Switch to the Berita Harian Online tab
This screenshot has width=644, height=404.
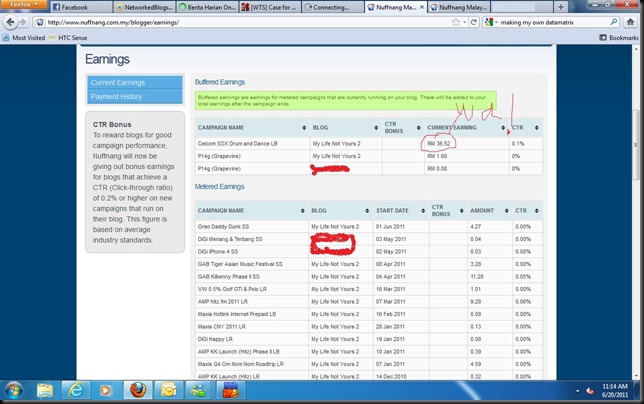207,7
